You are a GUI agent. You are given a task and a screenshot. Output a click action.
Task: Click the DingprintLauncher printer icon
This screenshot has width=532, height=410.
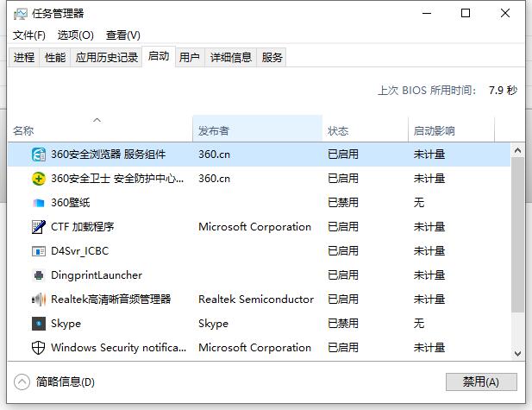point(38,275)
